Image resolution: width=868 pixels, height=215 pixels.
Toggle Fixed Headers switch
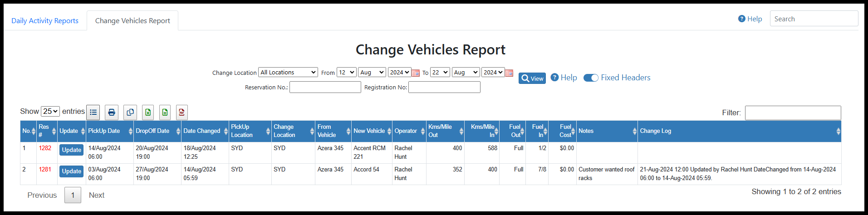click(x=591, y=78)
